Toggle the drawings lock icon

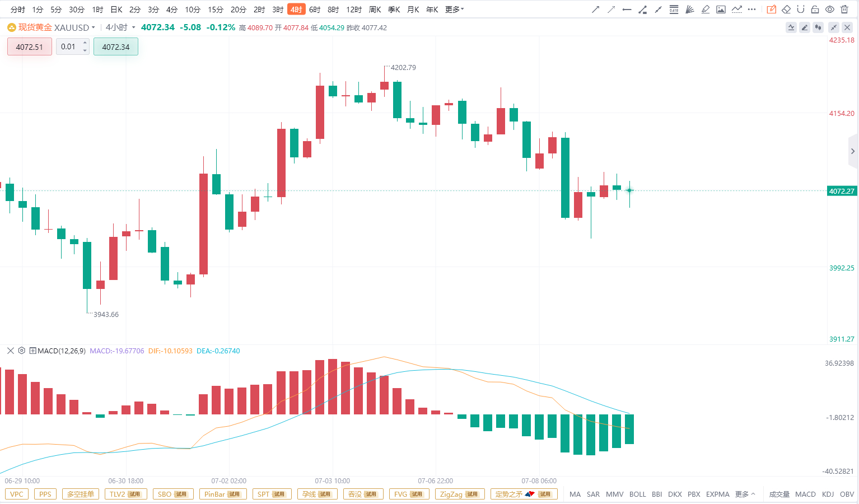tap(815, 10)
